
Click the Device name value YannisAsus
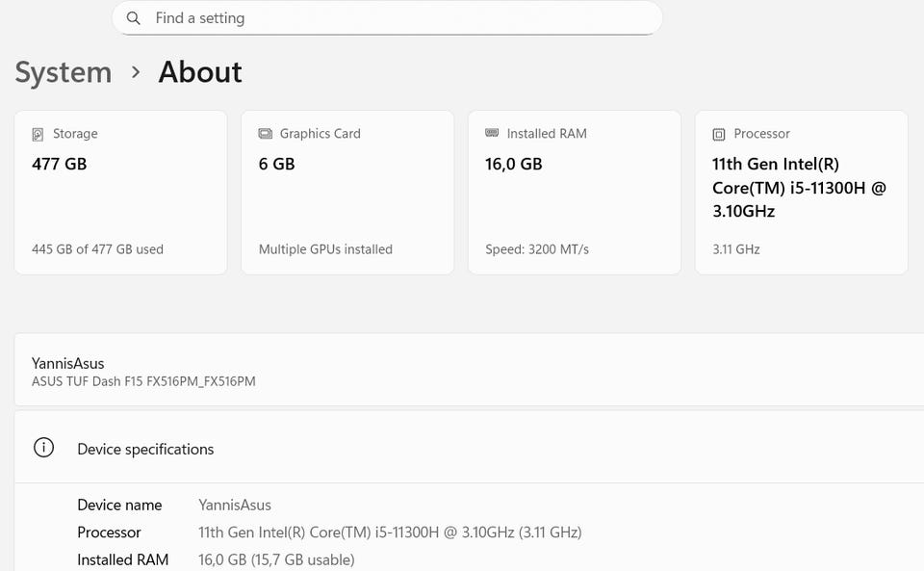[235, 505]
